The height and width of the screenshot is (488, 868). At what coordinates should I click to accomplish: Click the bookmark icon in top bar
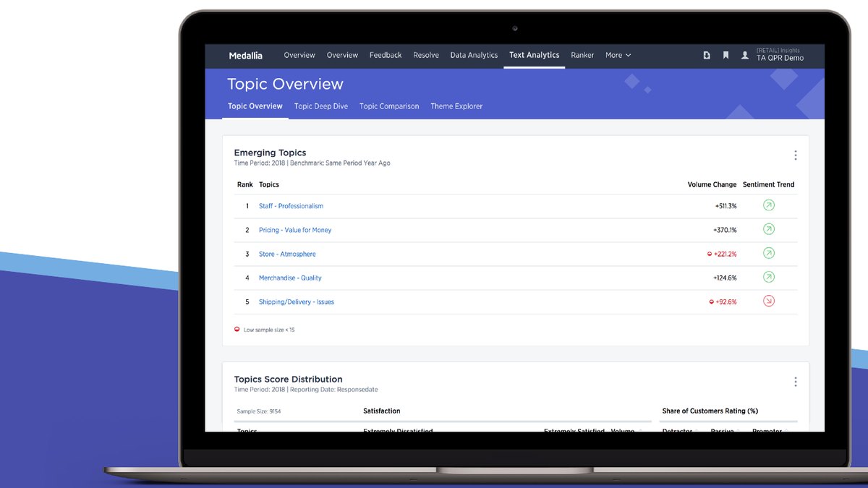tap(726, 55)
